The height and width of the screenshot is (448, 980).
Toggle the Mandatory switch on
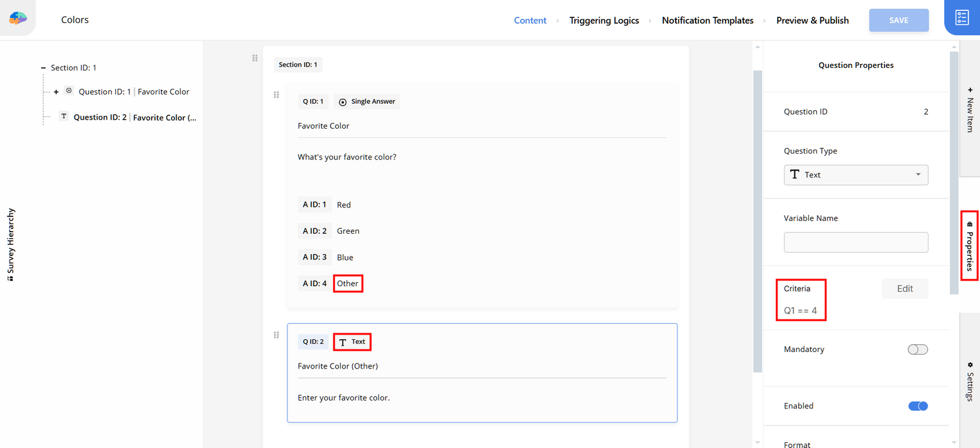point(917,349)
